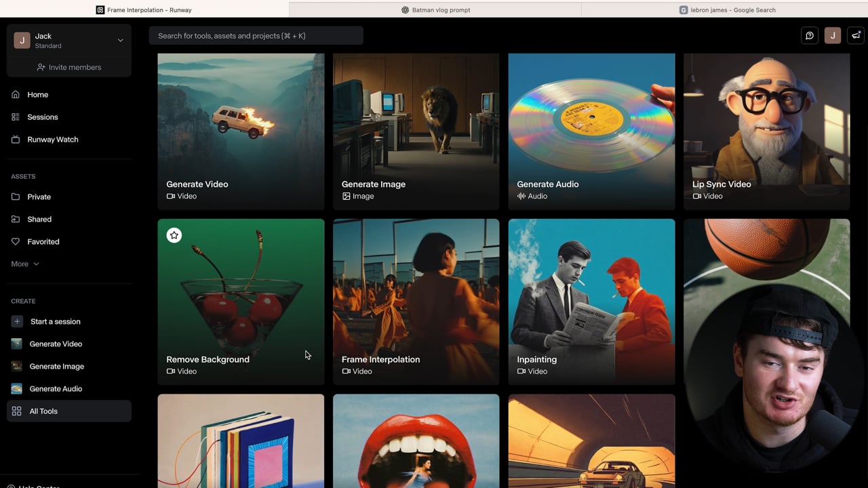Viewport: 868px width, 488px height.
Task: Open the Generate Image tool card
Action: pyautogui.click(x=416, y=131)
